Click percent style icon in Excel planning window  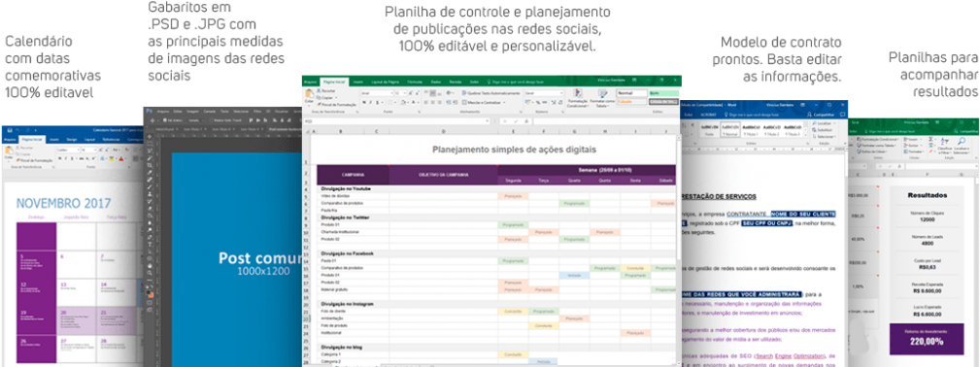click(538, 103)
